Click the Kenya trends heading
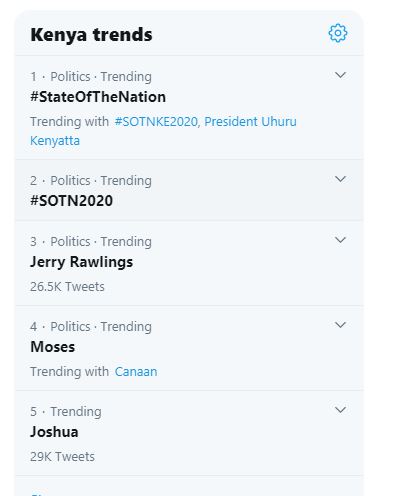417x496 pixels. (91, 35)
